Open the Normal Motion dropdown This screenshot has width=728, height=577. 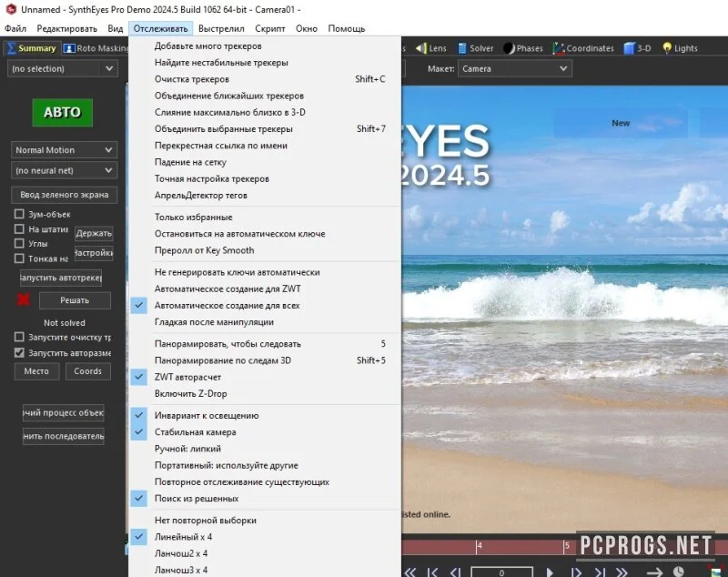pos(64,150)
